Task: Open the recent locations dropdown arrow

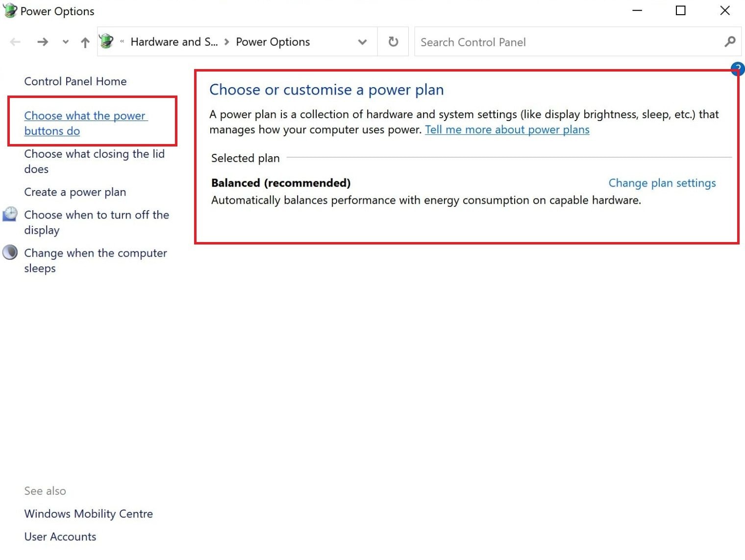Action: coord(66,42)
